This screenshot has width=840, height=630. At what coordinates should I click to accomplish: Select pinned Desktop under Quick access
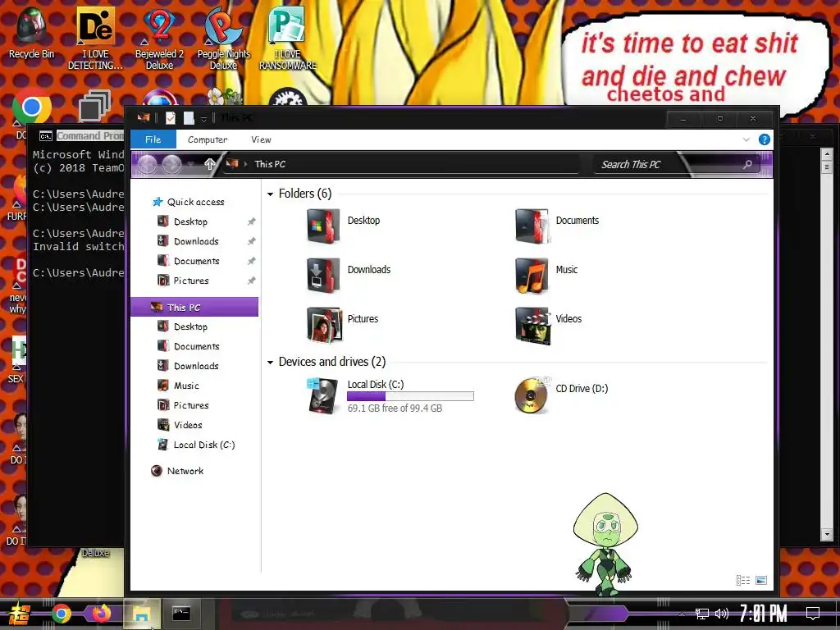(x=190, y=221)
